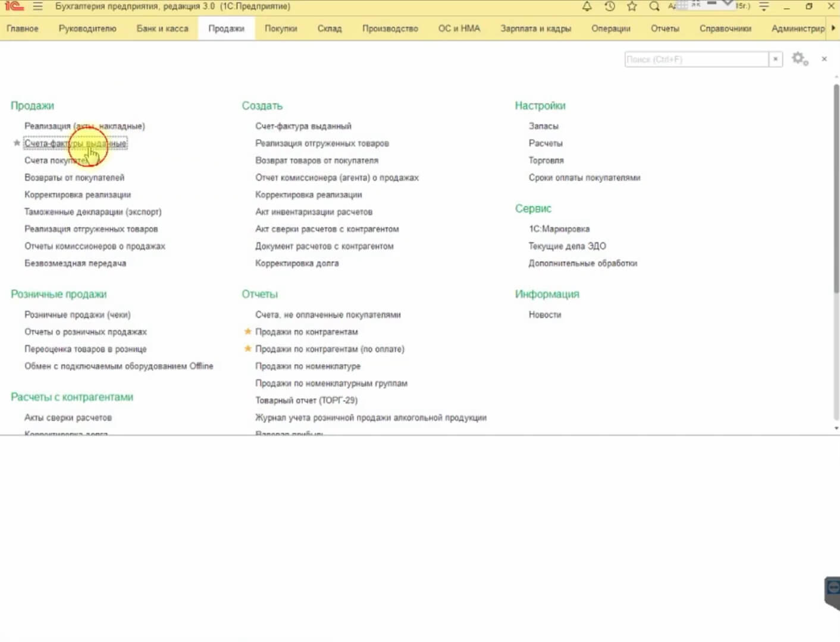Clear the search field with x button

(775, 59)
